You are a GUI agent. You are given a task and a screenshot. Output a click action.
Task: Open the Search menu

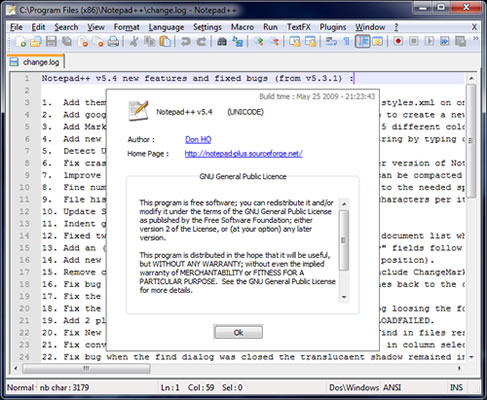point(66,27)
